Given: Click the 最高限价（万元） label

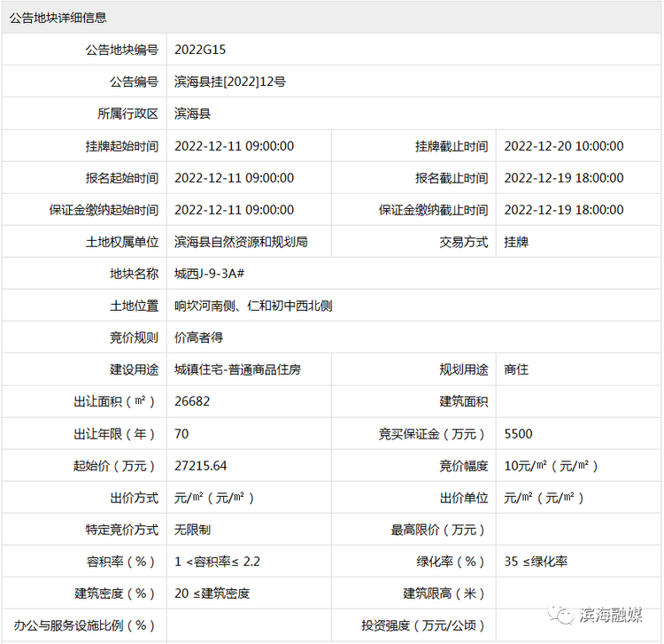Looking at the screenshot, I should click(438, 530).
